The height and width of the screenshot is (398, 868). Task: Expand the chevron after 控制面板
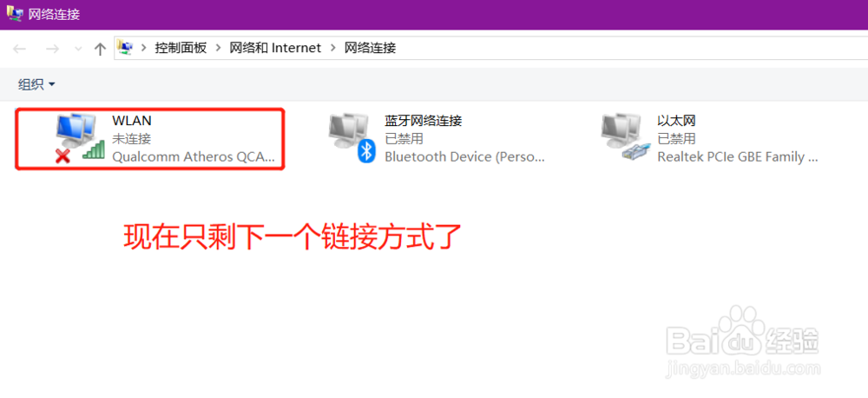pos(218,48)
